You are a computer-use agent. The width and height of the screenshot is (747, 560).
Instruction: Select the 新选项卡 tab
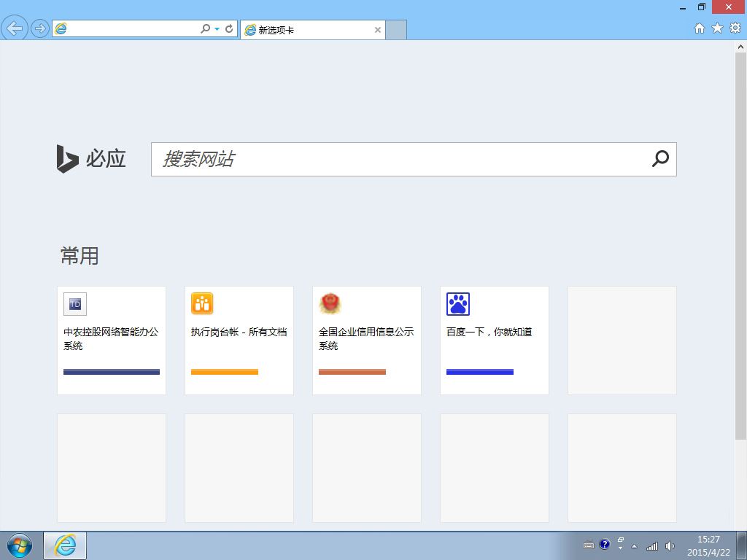312,30
